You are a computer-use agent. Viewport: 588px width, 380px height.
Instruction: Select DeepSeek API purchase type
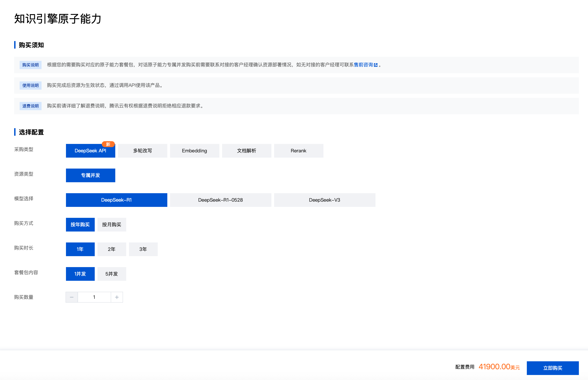90,151
